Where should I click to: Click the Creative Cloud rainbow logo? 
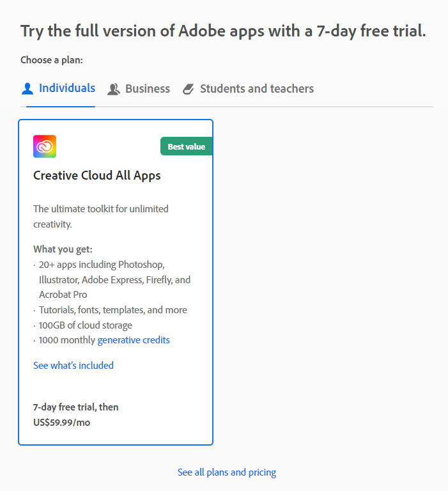45,146
